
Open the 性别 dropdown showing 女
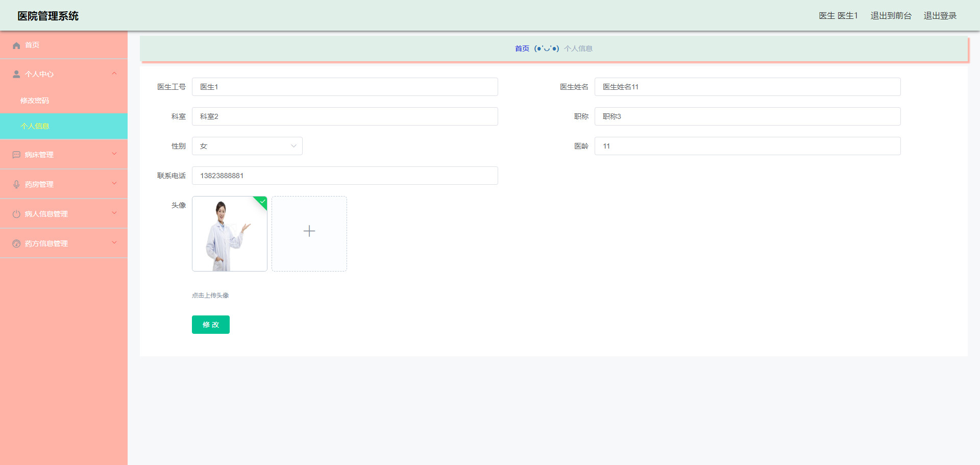(247, 146)
